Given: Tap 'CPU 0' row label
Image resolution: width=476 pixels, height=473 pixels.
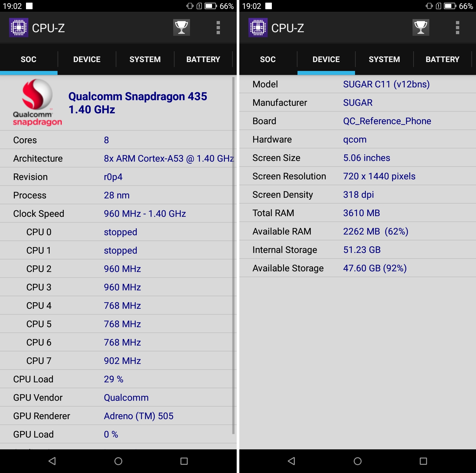Looking at the screenshot, I should 39,232.
